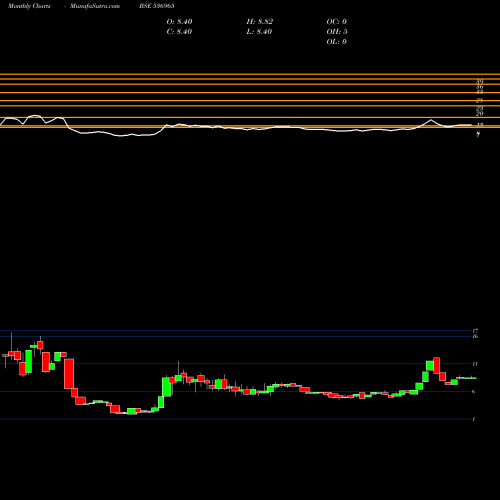Click the low value 'L: 8.40'
Image resolution: width=500 pixels, height=500 pixels.
(x=259, y=32)
